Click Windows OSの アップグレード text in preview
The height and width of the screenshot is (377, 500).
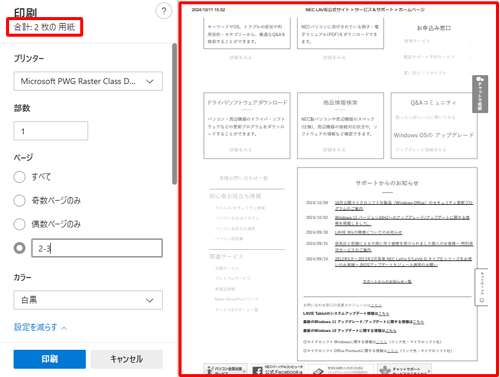click(x=434, y=135)
